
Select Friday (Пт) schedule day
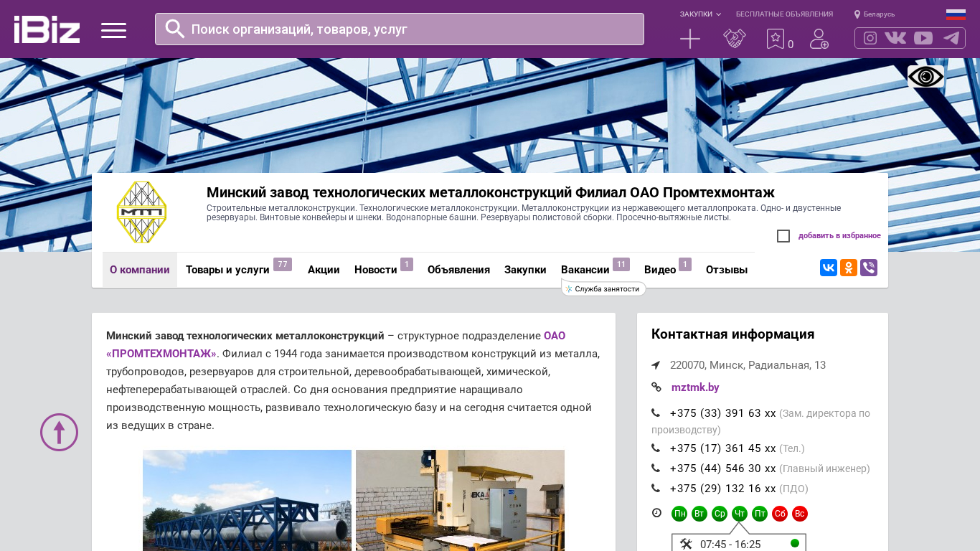pyautogui.click(x=760, y=514)
